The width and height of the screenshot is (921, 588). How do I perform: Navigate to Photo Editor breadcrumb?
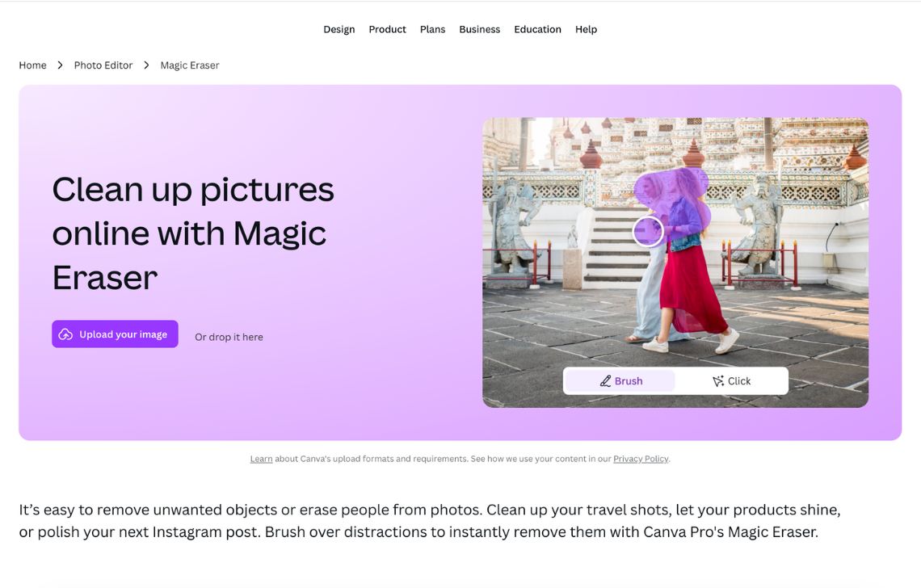coord(103,65)
